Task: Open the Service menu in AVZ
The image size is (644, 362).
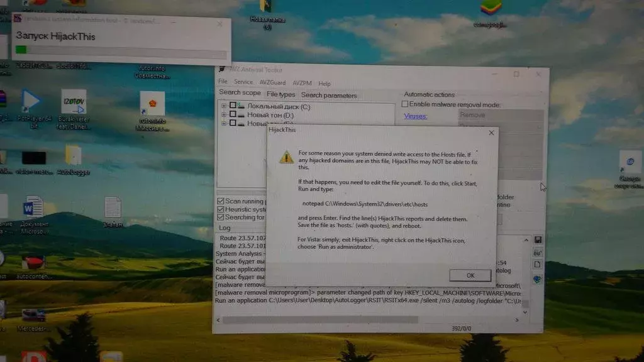Action: tap(243, 82)
